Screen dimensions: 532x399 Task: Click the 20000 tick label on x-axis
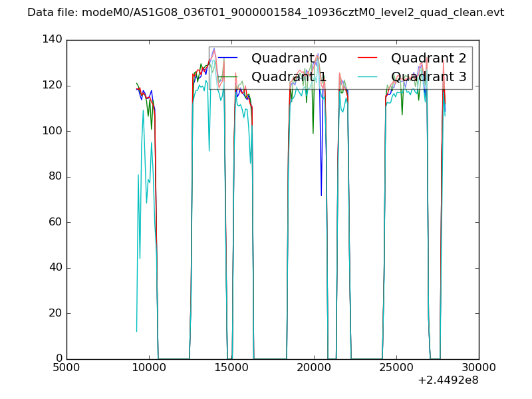[x=314, y=368]
